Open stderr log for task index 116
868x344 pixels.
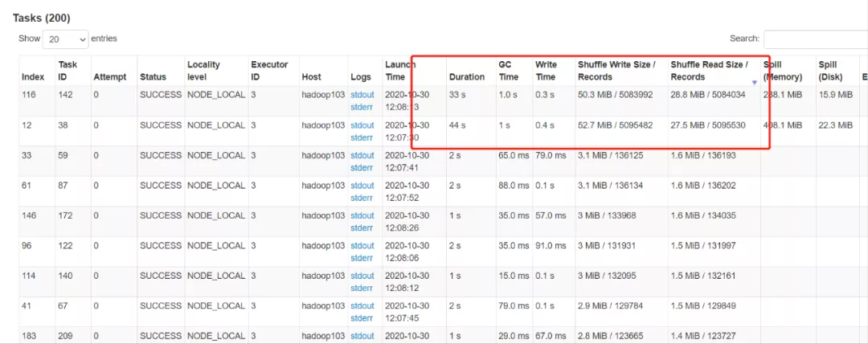click(362, 107)
